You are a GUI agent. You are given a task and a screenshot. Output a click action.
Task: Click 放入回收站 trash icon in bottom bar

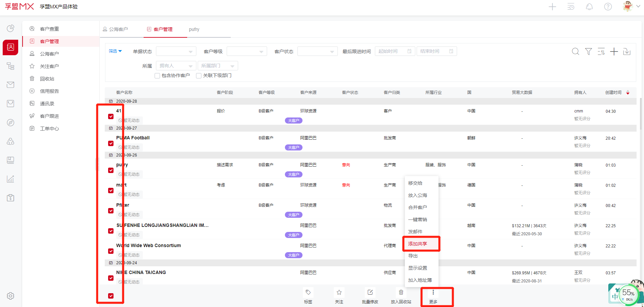[401, 293]
